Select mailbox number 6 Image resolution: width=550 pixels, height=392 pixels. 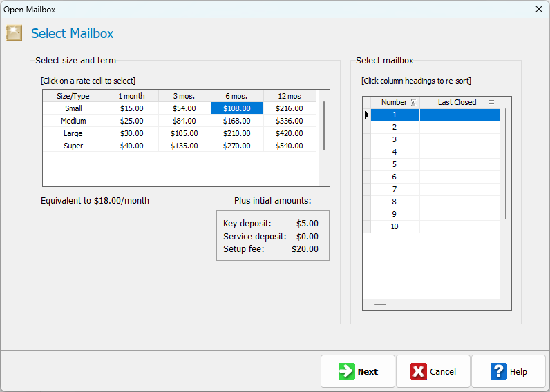(x=395, y=177)
